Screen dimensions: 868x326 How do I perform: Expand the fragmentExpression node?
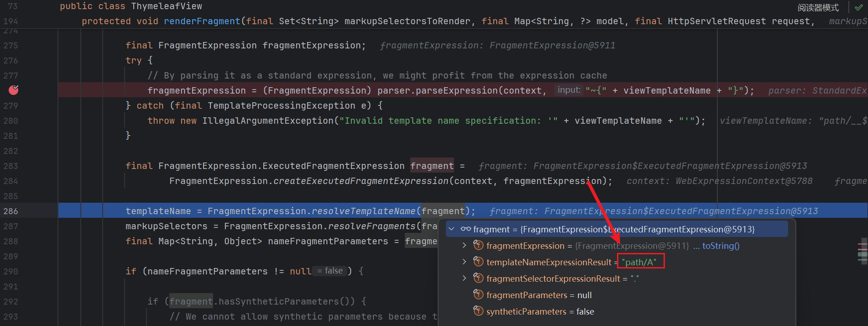(464, 246)
